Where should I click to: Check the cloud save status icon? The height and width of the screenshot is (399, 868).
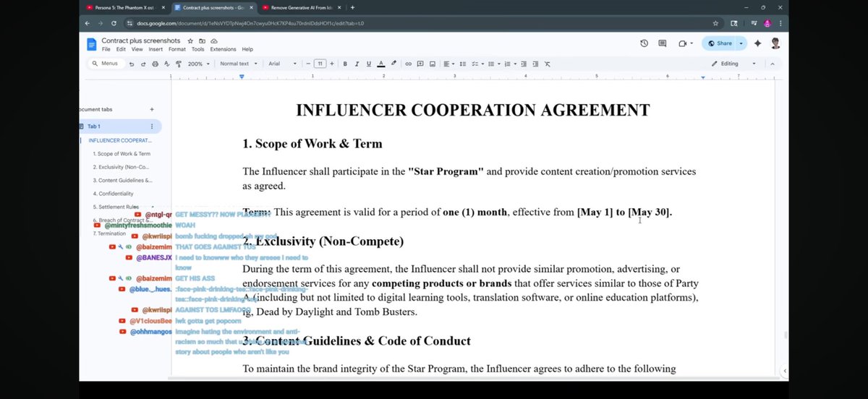213,41
